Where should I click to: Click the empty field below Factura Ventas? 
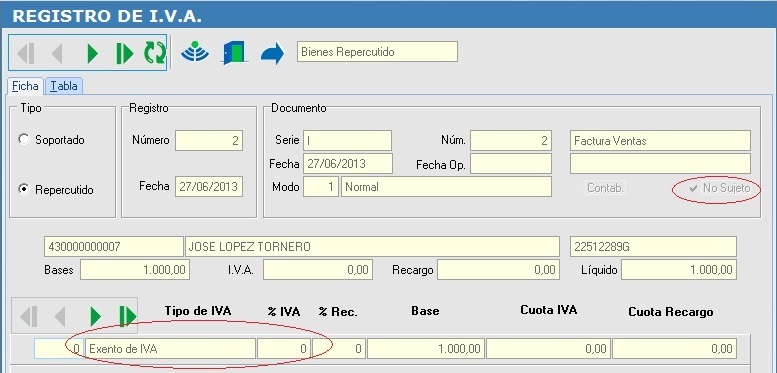click(660, 163)
